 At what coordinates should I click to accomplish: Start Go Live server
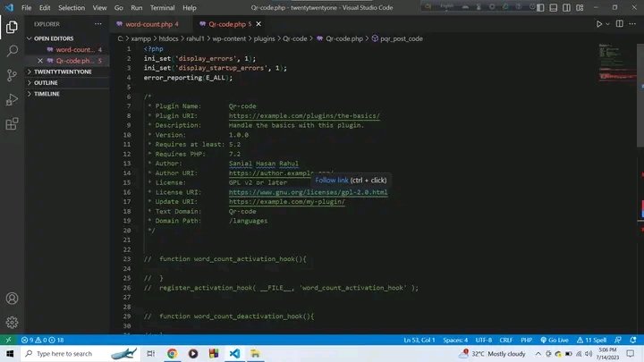555,340
